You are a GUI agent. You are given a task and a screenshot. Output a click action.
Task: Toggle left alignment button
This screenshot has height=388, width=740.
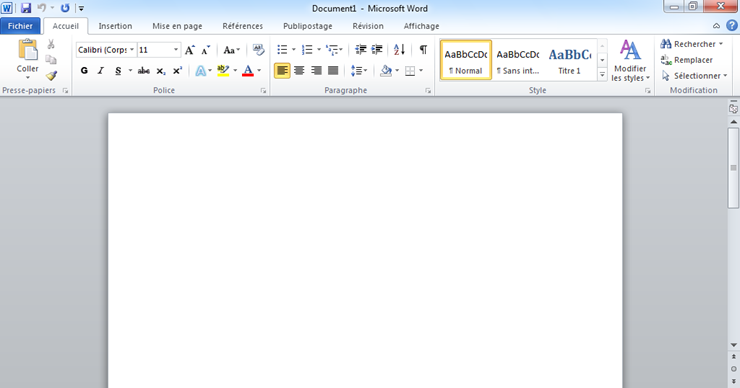click(x=282, y=71)
